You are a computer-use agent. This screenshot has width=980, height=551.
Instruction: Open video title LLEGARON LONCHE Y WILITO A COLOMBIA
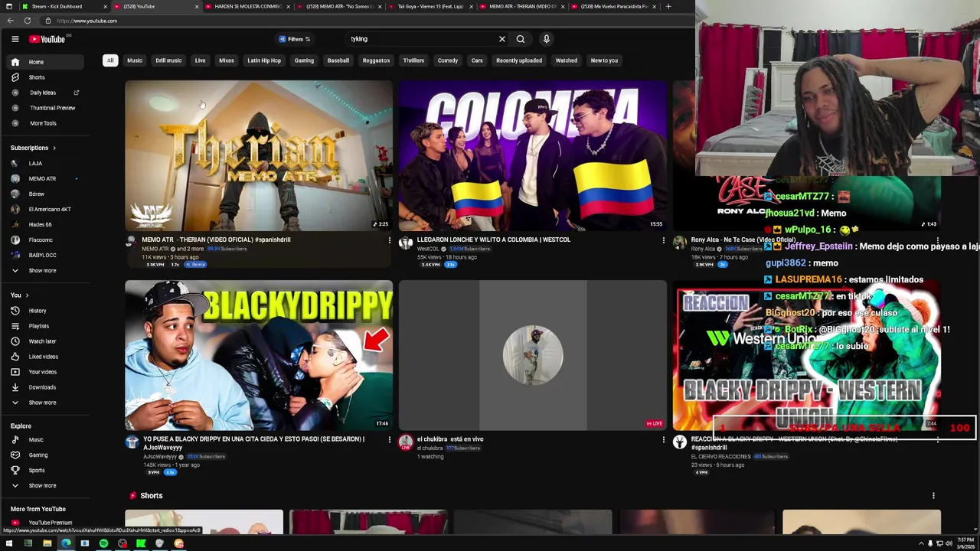(493, 240)
